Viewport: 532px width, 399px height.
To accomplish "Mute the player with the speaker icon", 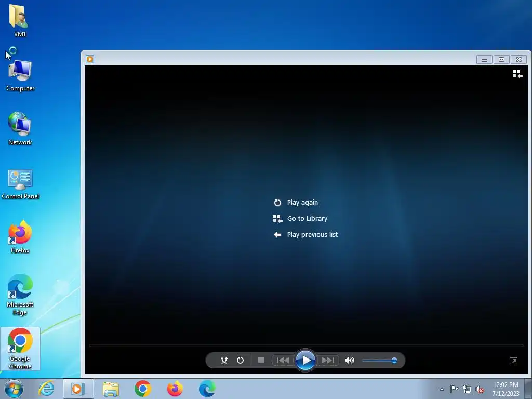I will click(350, 361).
